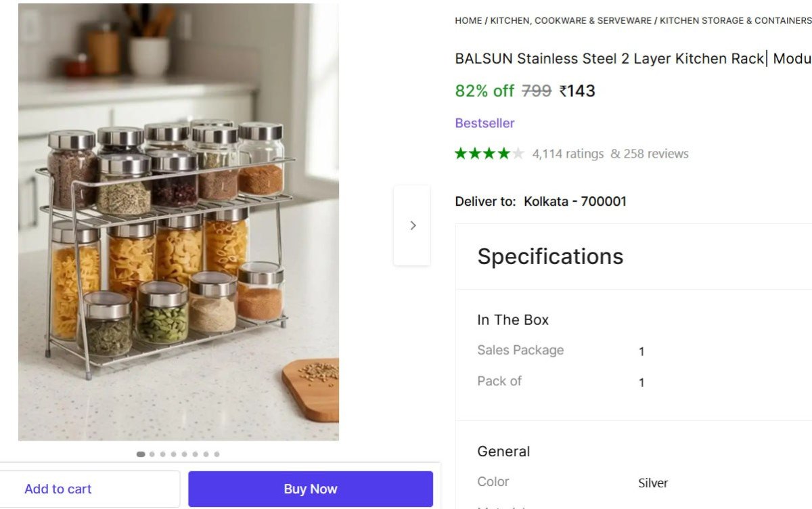Select the last carousel dot
This screenshot has width=812, height=509.
[217, 454]
